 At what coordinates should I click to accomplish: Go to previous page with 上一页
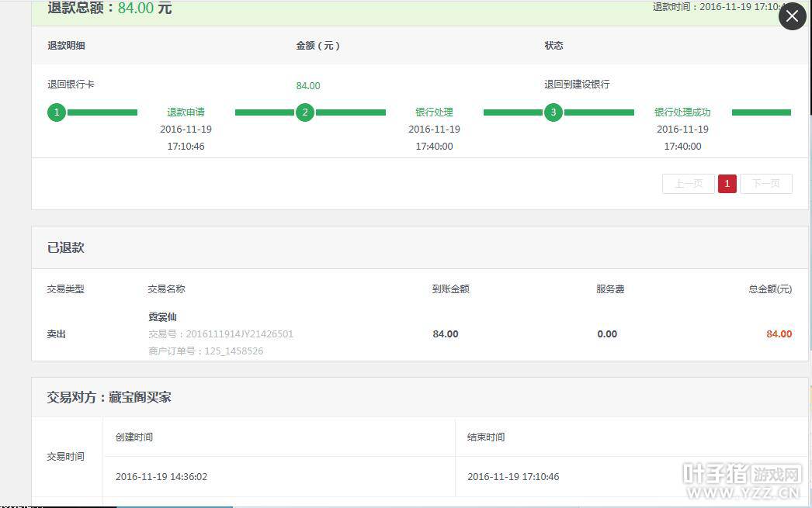(688, 184)
